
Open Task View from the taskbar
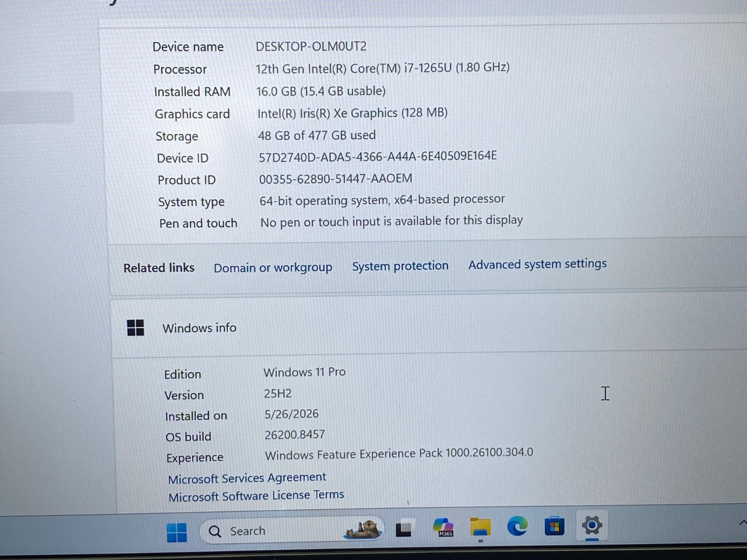[404, 529]
